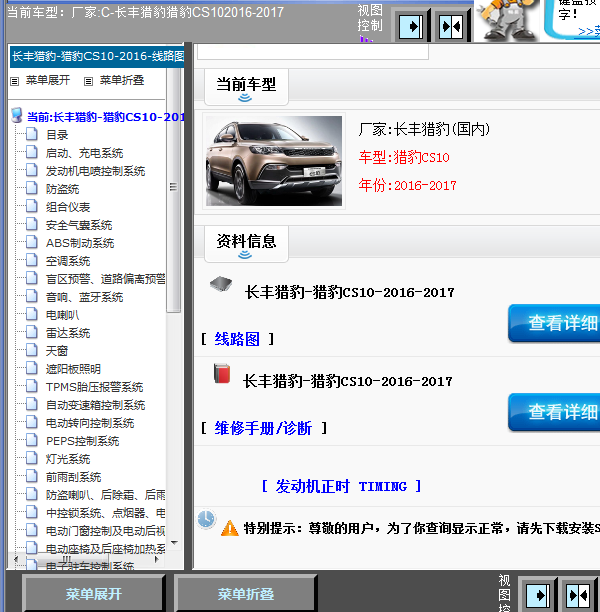Open 发动机电喷控制系统 tree item
Viewport: 600px width, 612px height.
95,171
